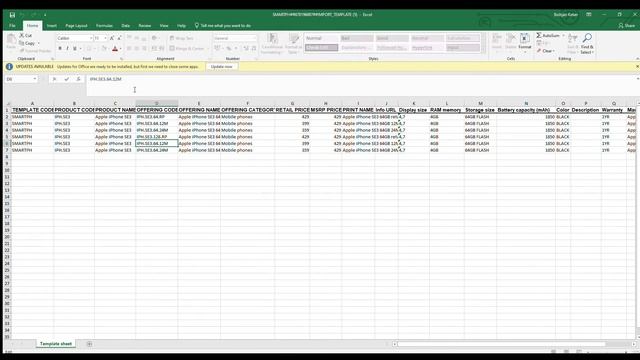Click the Insert Function fx icon
The height and width of the screenshot is (360, 640).
[x=78, y=79]
